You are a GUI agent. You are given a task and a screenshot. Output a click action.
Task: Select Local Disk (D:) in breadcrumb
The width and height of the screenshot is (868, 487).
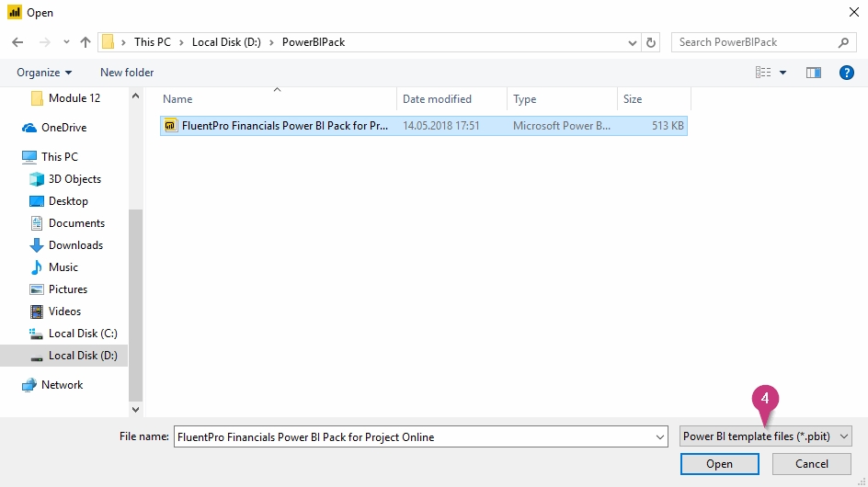pos(226,42)
